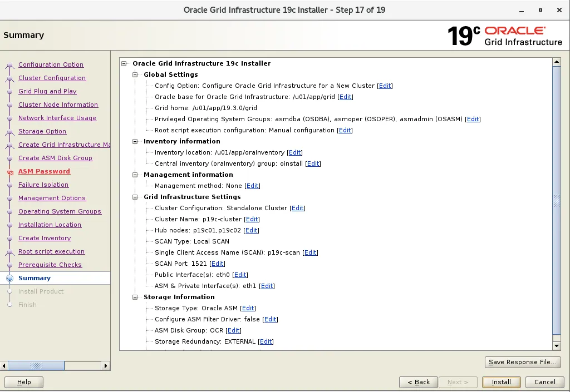Collapse the Storage Information section
This screenshot has width=570, height=392.
[x=135, y=297]
